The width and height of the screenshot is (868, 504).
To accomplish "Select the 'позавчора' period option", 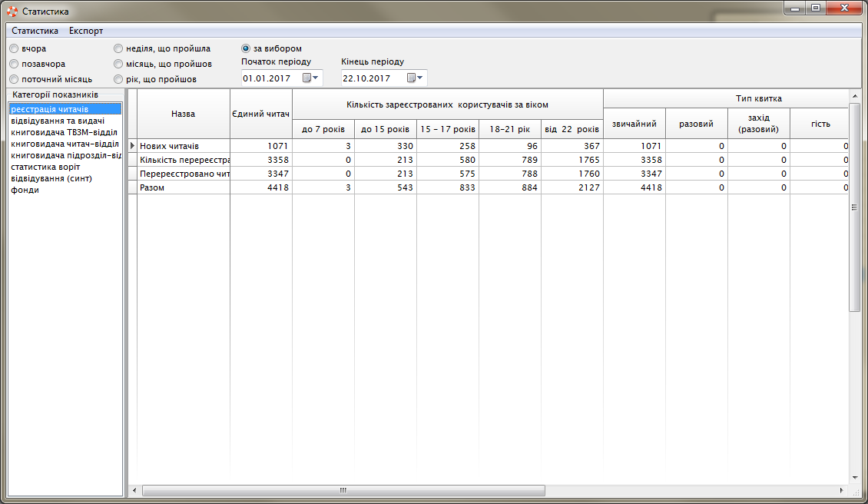I will [14, 65].
